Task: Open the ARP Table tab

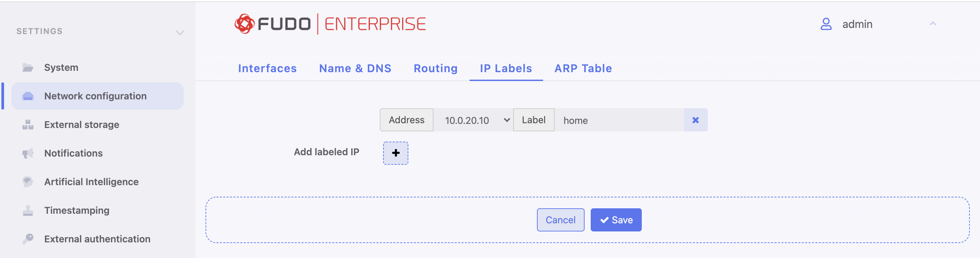Action: tap(583, 68)
